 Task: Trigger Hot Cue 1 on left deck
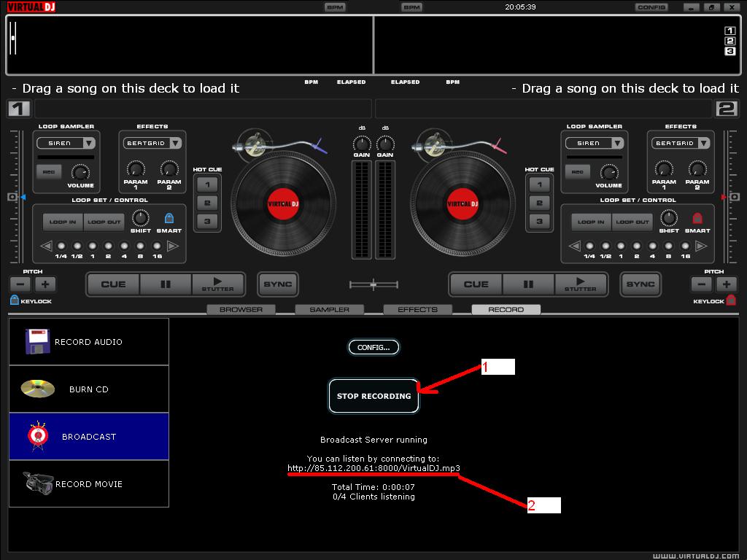pos(207,184)
